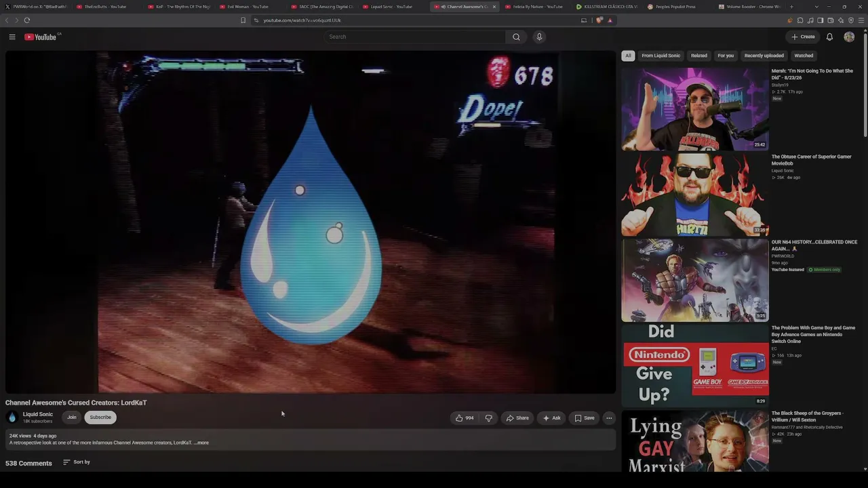Expand the description with ...more
Viewport: 868px width, 488px height.
point(201,443)
